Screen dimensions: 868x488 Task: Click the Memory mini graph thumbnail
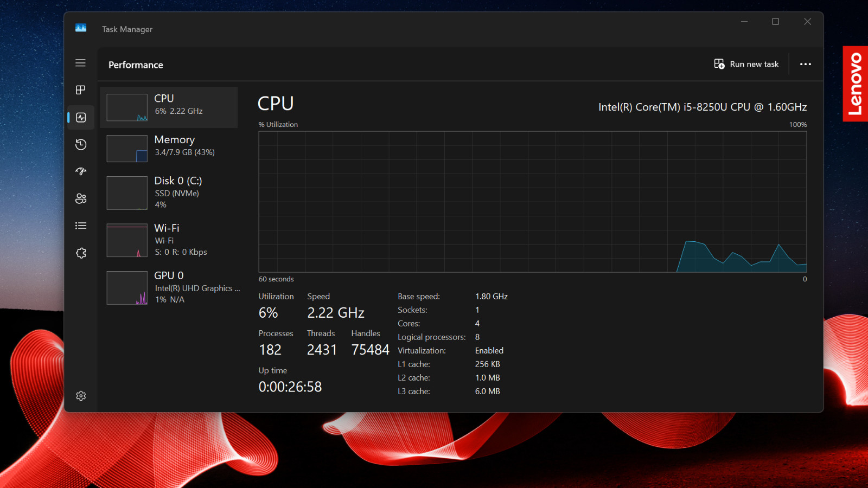(x=127, y=149)
